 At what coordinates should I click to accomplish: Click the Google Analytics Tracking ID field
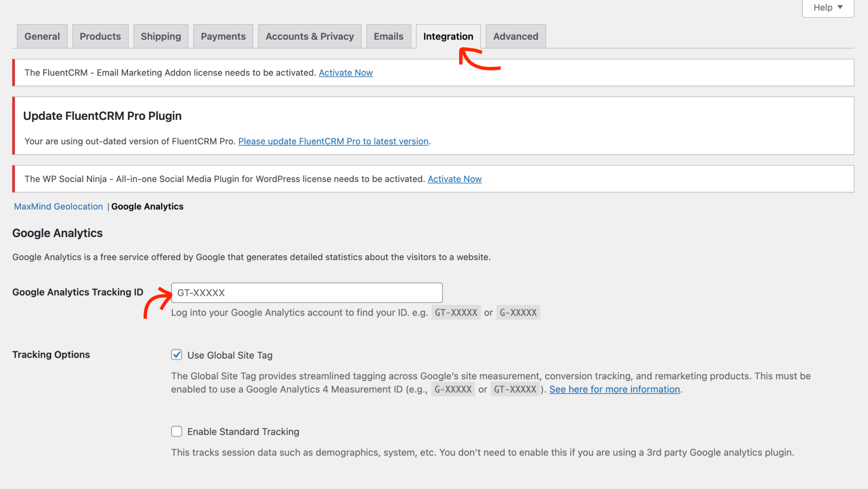coord(306,292)
